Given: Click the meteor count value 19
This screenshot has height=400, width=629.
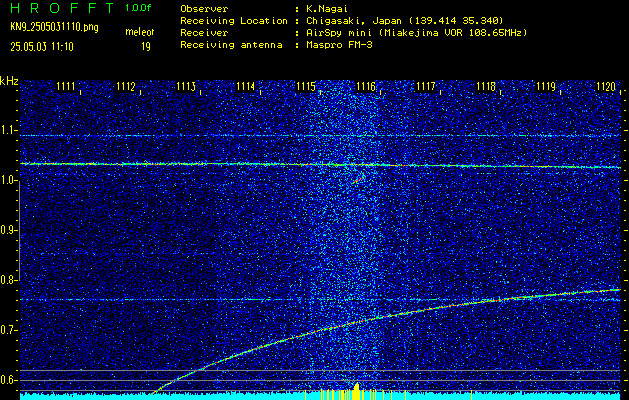Looking at the screenshot, I should point(146,47).
